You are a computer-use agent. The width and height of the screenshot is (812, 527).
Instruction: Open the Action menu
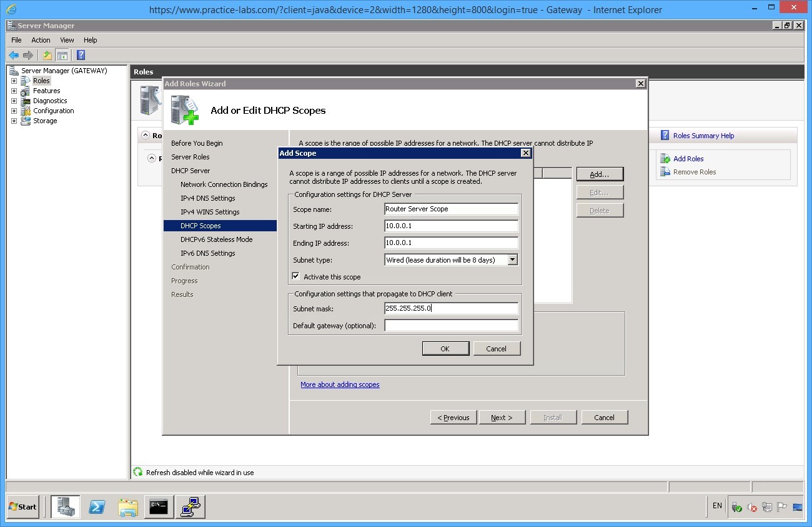[x=41, y=40]
